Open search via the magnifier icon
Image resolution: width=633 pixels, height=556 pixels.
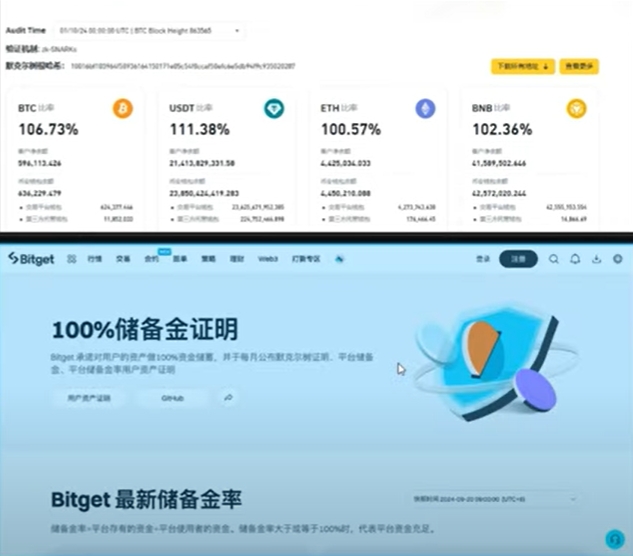point(554,259)
